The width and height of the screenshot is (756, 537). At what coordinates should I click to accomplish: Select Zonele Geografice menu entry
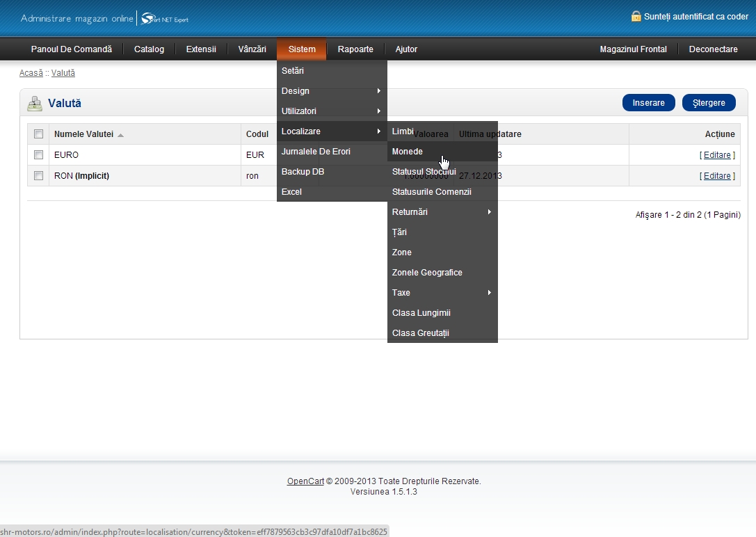click(427, 273)
